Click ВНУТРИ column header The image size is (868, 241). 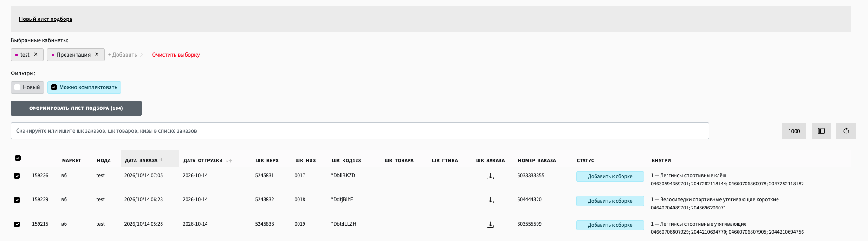(x=661, y=161)
